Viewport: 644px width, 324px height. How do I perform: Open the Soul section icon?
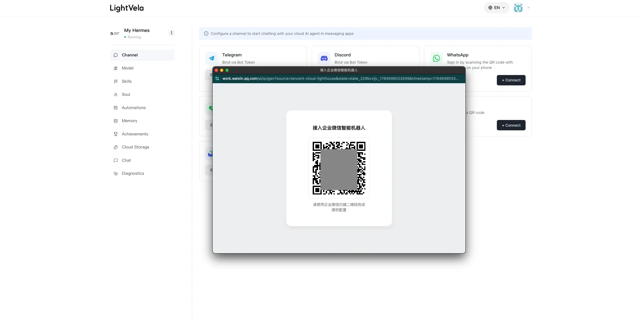pyautogui.click(x=116, y=95)
